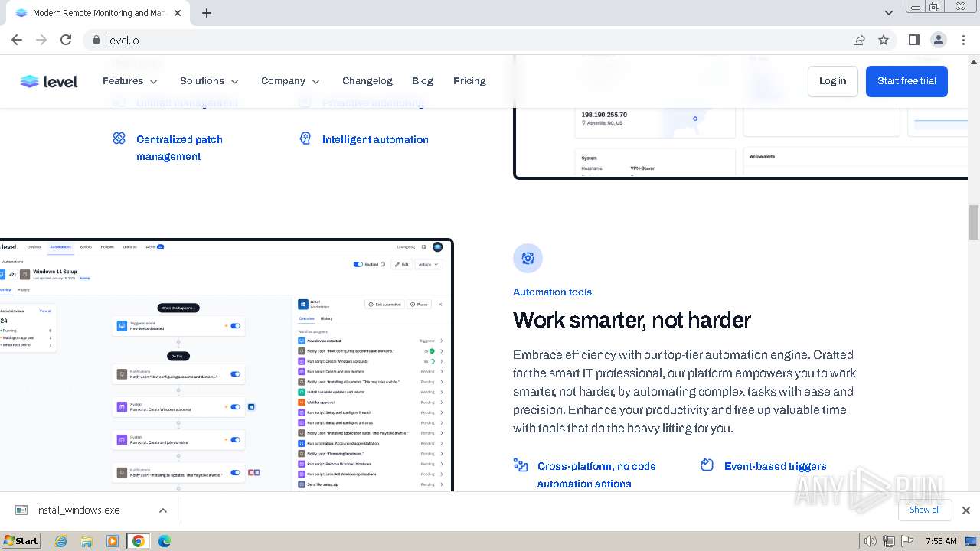This screenshot has height=551, width=980.
Task: Reload the level.io page
Action: coord(66,40)
